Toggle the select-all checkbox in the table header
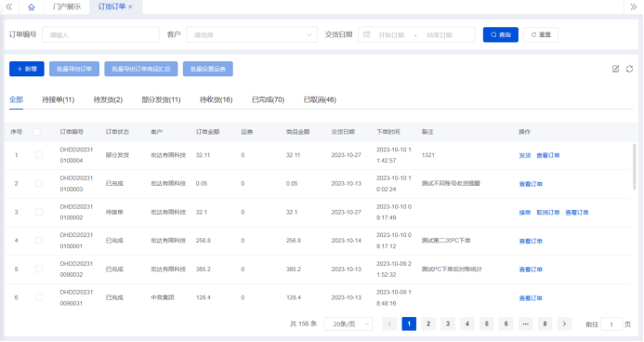Image resolution: width=644 pixels, height=342 pixels. pos(37,132)
